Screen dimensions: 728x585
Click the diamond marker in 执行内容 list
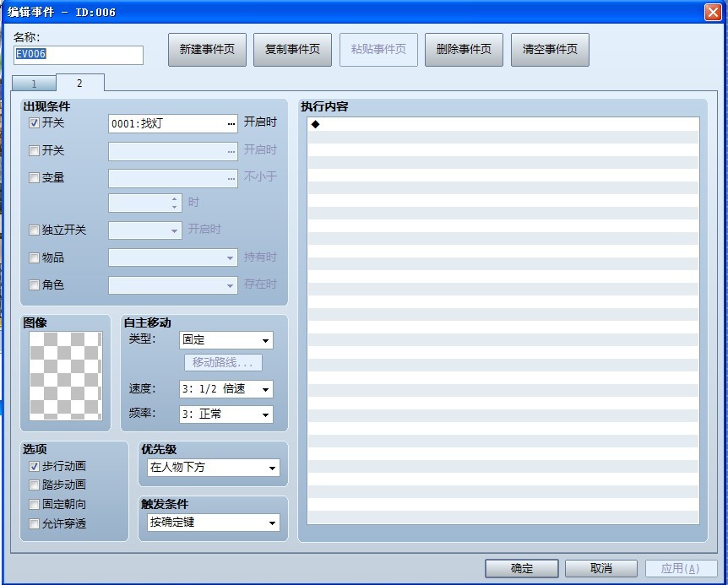pos(315,124)
